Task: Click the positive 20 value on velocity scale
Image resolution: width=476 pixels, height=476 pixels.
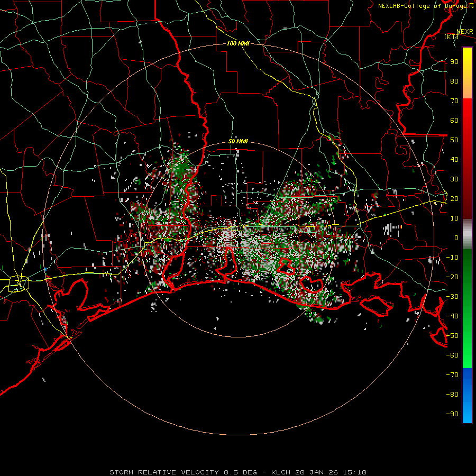Action: tap(454, 198)
